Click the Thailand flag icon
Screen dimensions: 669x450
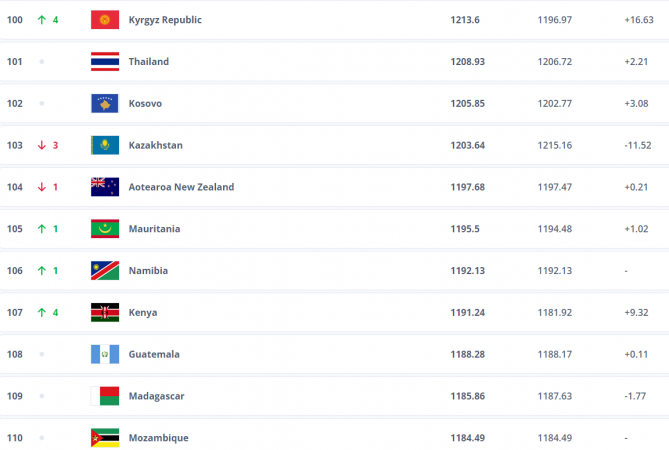pos(105,62)
